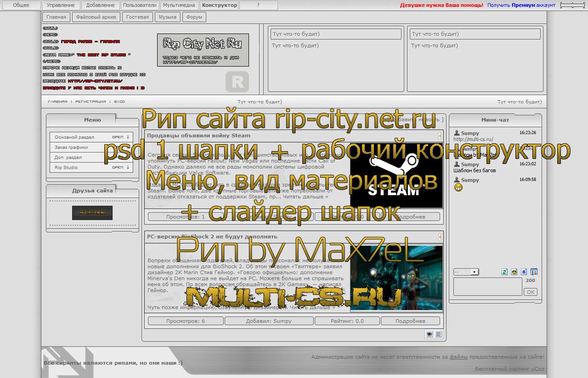
Task: Click Девушке нужна Ваша помощь link
Action: point(441,6)
